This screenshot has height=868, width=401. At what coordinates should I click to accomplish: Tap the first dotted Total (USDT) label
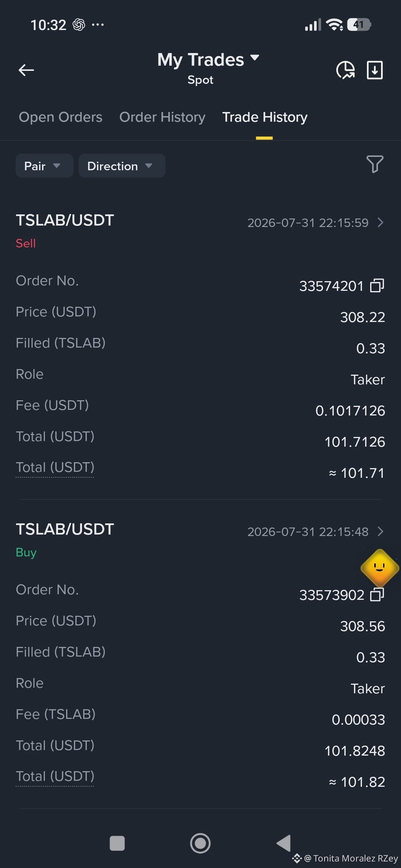tap(55, 467)
